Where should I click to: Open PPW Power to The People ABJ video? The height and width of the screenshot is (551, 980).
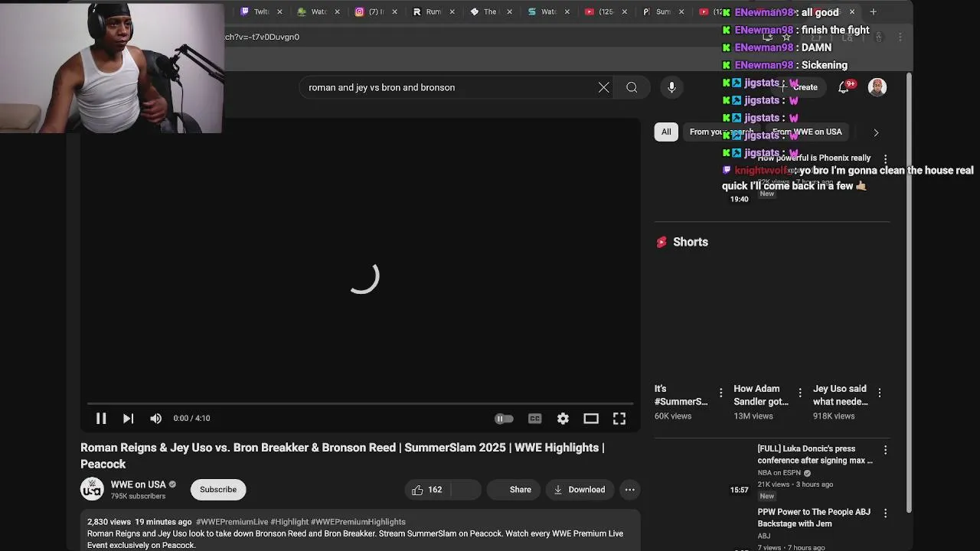[x=814, y=518]
